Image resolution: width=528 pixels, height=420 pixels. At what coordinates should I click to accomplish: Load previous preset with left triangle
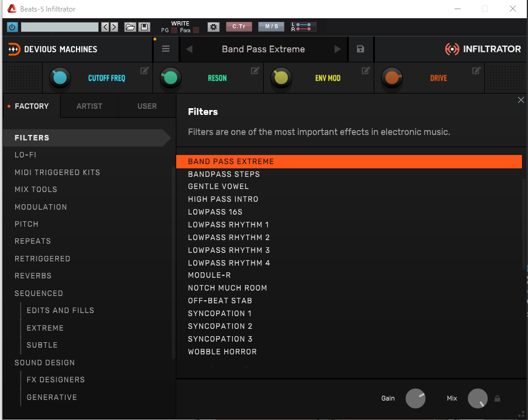(189, 49)
